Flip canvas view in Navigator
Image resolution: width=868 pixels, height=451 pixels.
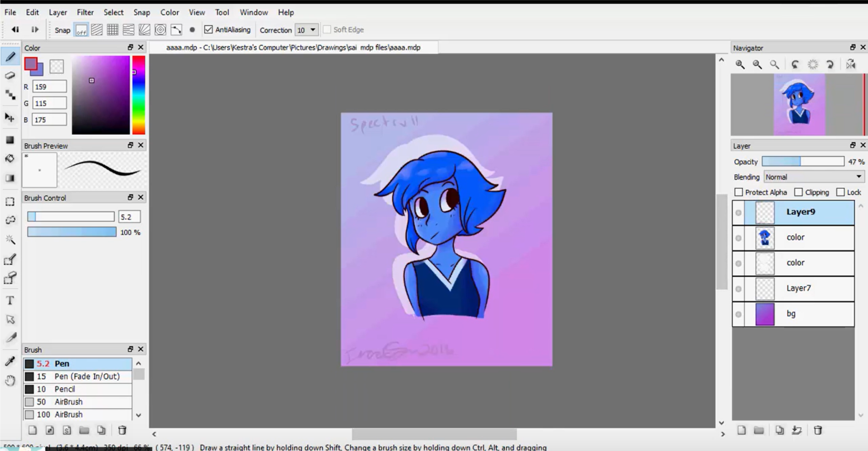(x=851, y=65)
